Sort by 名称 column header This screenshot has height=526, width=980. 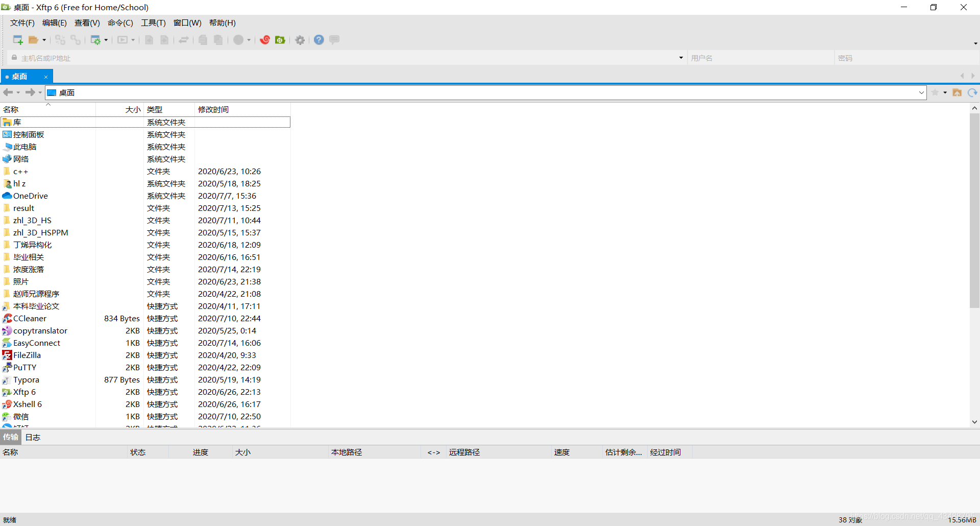48,110
